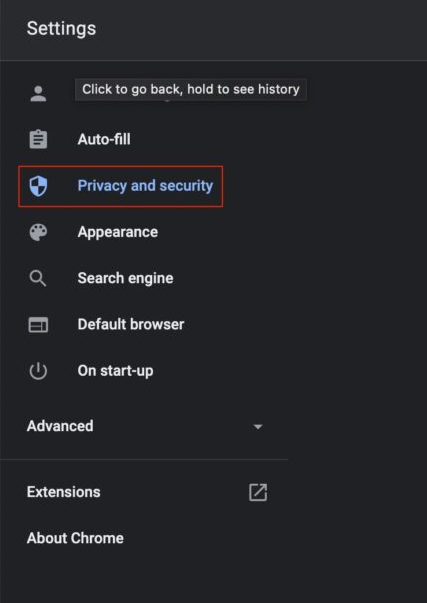Open the Extensions page link

click(x=64, y=492)
